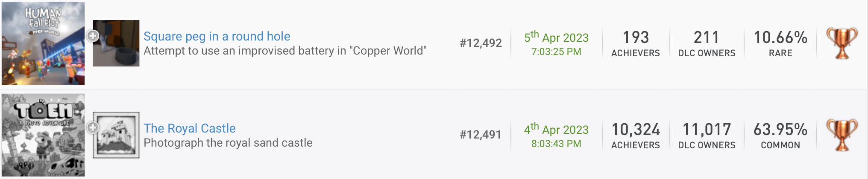The height and width of the screenshot is (179, 868).
Task: Click the bronze trophy icon for Square peg
Action: click(842, 43)
